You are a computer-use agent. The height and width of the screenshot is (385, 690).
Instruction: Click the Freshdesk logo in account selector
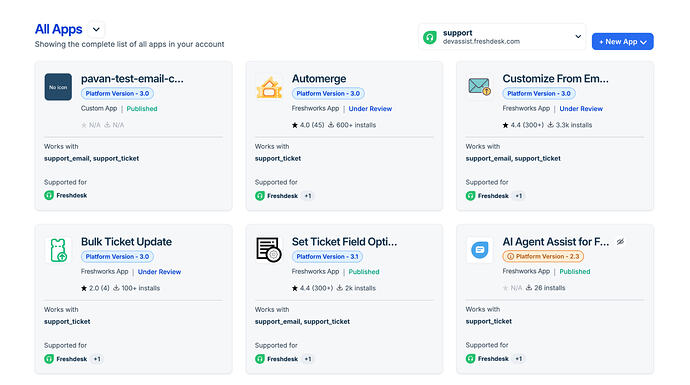429,37
